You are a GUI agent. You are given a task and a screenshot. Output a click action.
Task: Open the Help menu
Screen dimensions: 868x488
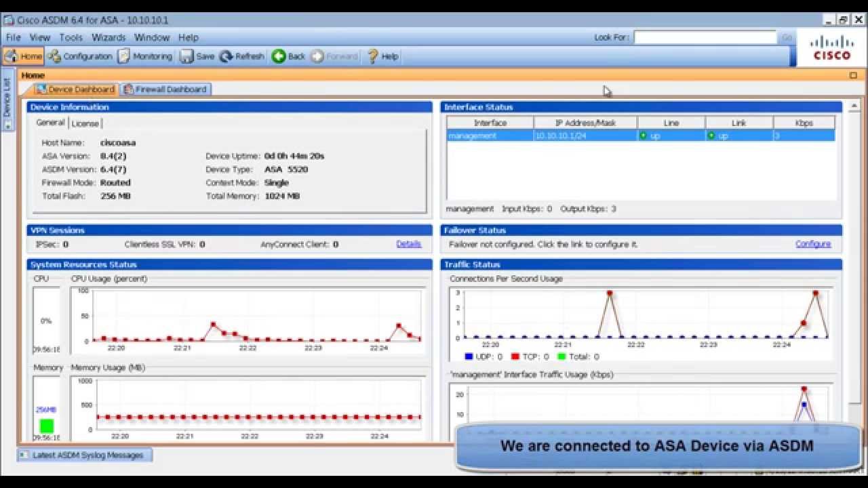point(189,37)
